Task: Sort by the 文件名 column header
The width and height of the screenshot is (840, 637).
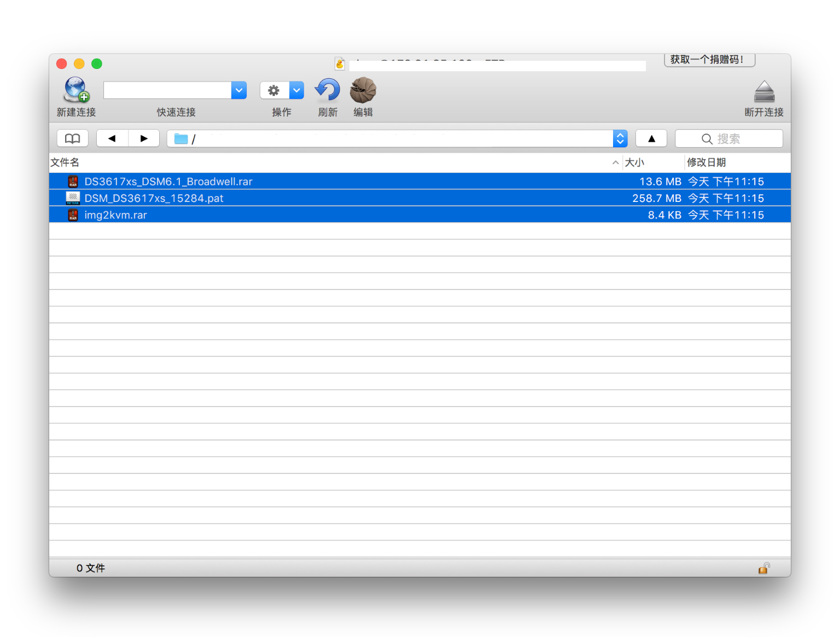Action: 65,163
